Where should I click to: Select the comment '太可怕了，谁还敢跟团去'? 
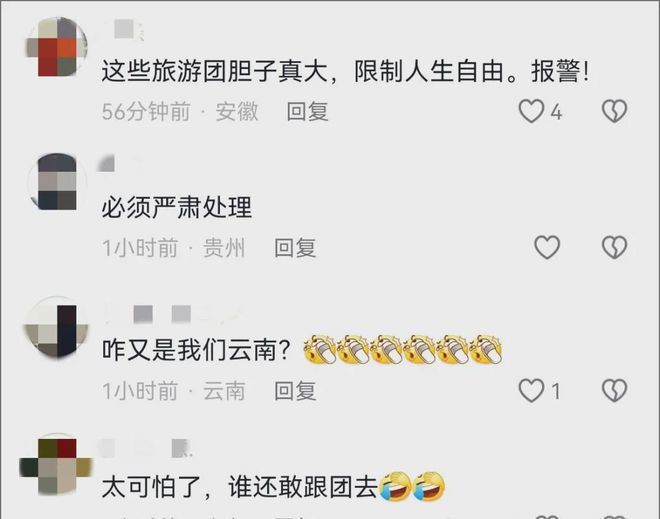[239, 487]
